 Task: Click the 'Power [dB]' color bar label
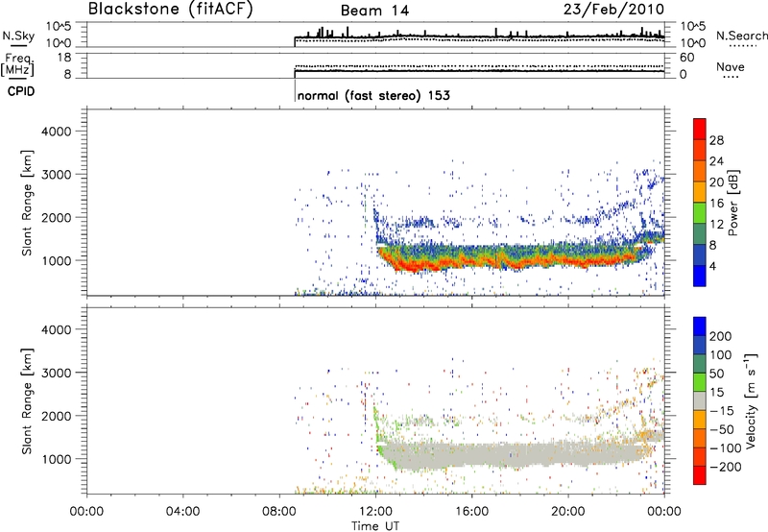[732, 203]
